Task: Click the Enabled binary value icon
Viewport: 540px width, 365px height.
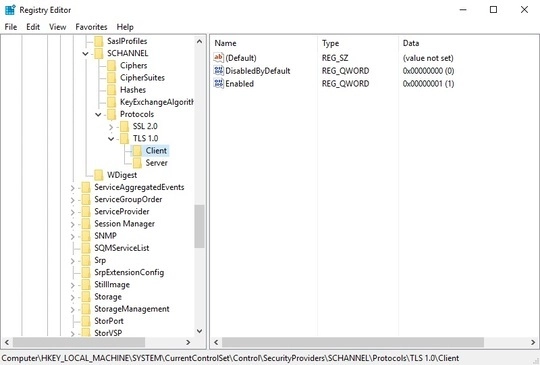Action: [x=218, y=83]
